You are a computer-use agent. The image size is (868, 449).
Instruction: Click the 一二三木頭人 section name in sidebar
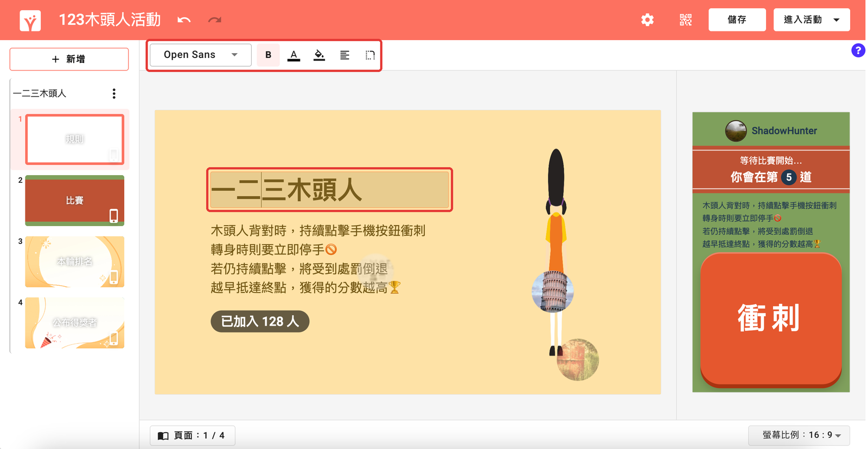[40, 94]
